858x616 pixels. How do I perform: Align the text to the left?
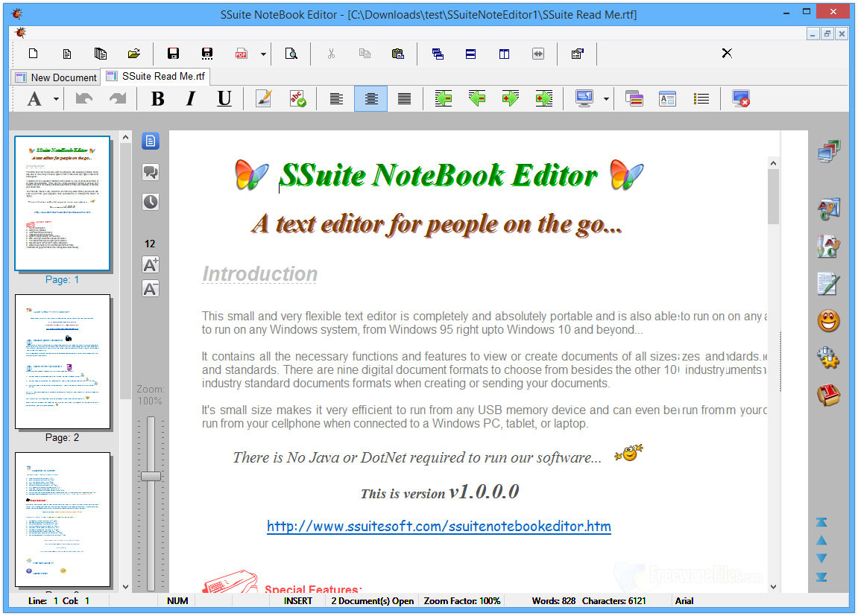336,99
